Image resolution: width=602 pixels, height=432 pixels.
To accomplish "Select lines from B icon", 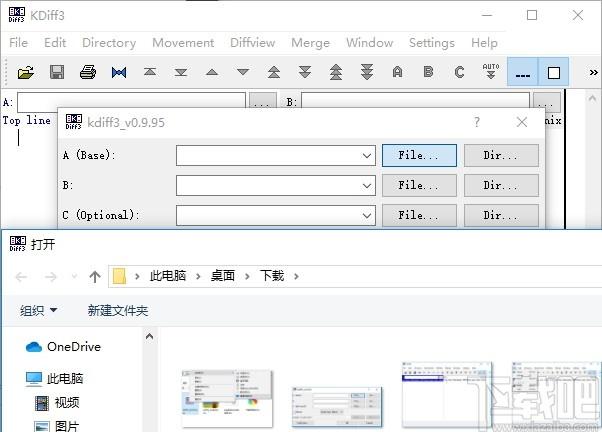I will point(428,72).
